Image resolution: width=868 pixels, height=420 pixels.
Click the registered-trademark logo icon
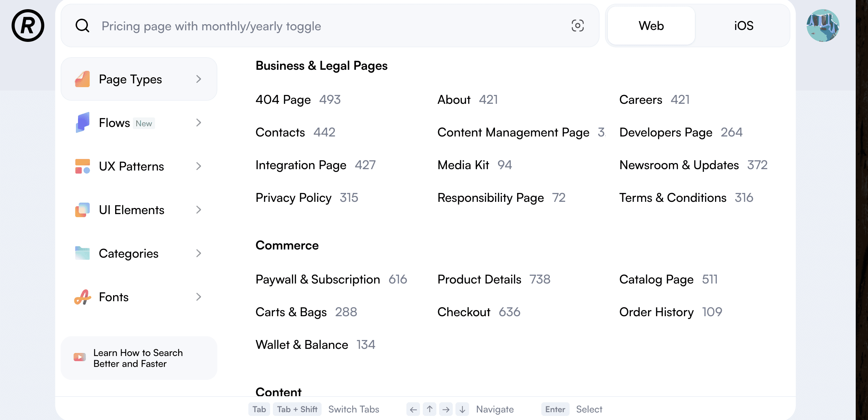(28, 26)
